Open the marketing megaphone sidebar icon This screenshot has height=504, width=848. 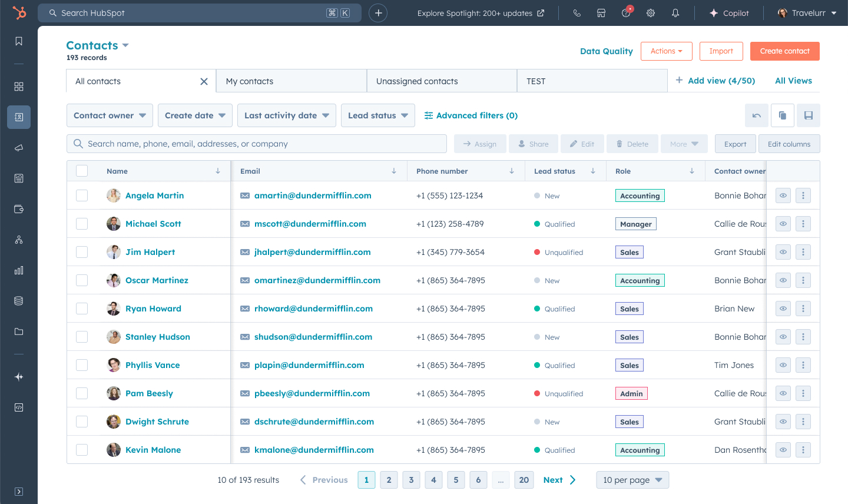pyautogui.click(x=19, y=148)
